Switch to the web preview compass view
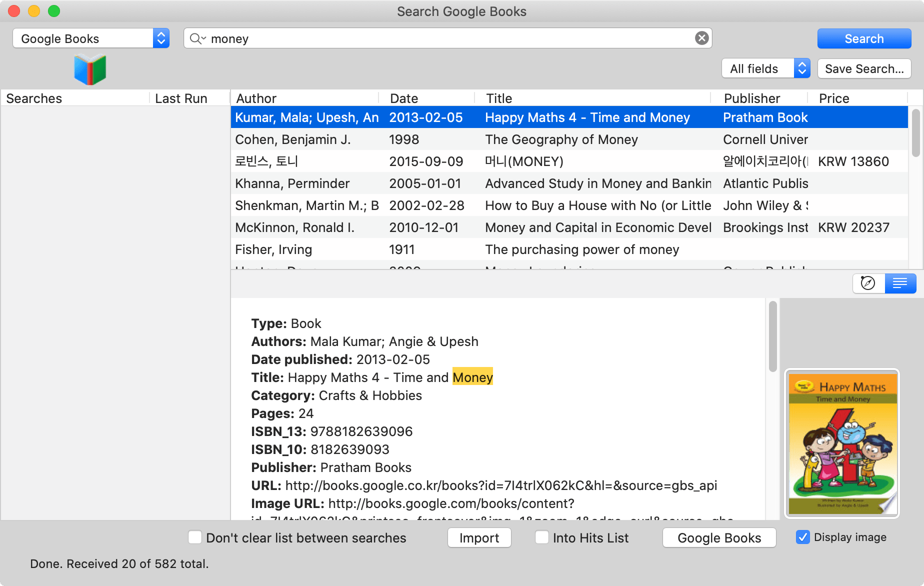 [868, 283]
